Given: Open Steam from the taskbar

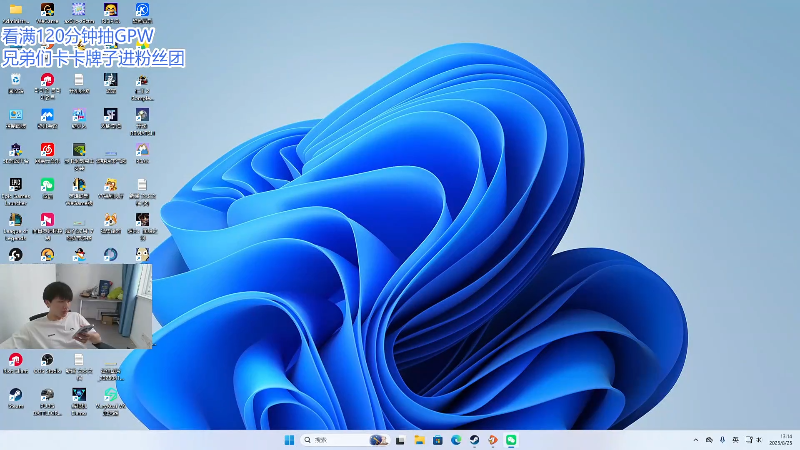Looking at the screenshot, I should [x=474, y=440].
